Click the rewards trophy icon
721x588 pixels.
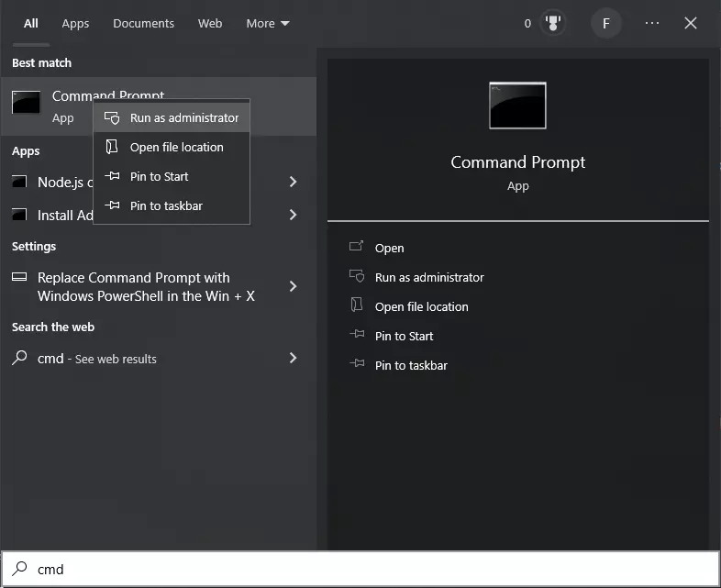[x=553, y=23]
